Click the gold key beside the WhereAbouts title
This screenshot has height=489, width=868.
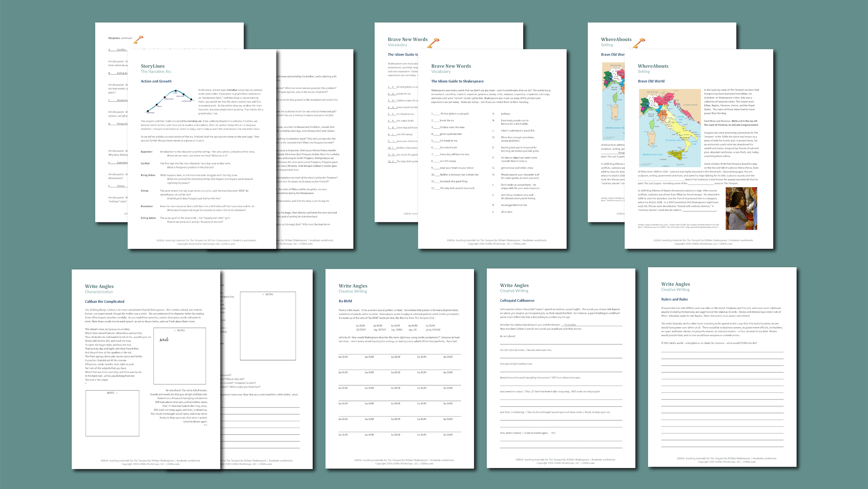pyautogui.click(x=638, y=43)
